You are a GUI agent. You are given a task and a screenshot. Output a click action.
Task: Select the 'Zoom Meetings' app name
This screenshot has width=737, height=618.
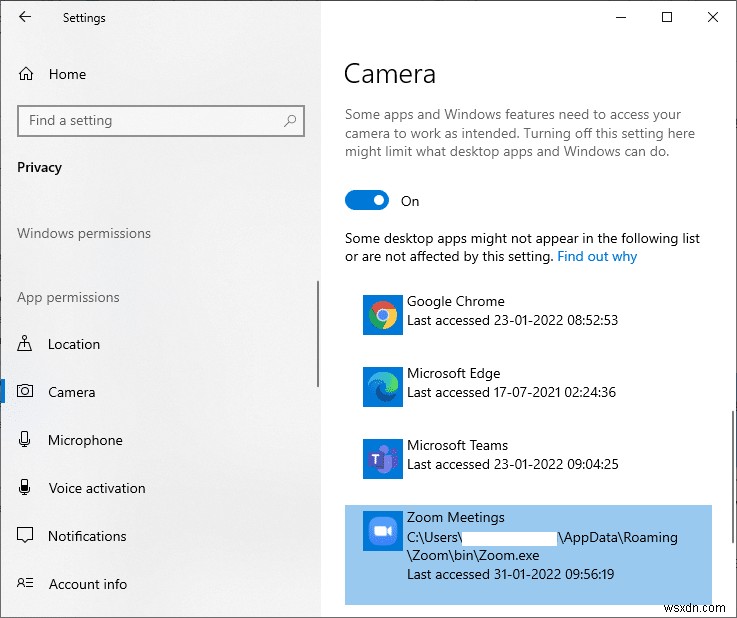coord(455,517)
